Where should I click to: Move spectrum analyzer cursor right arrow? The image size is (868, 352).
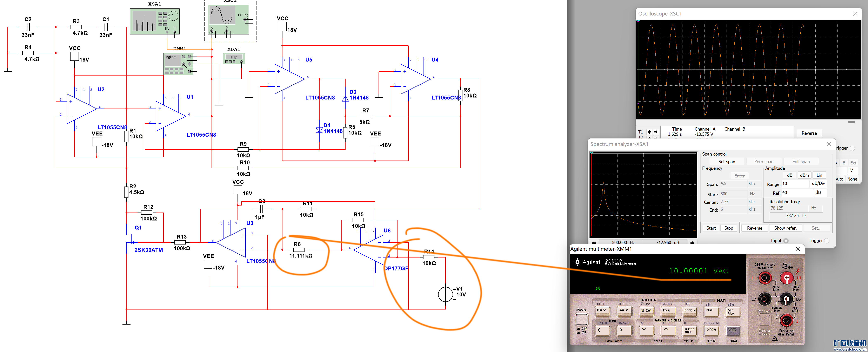pos(692,242)
